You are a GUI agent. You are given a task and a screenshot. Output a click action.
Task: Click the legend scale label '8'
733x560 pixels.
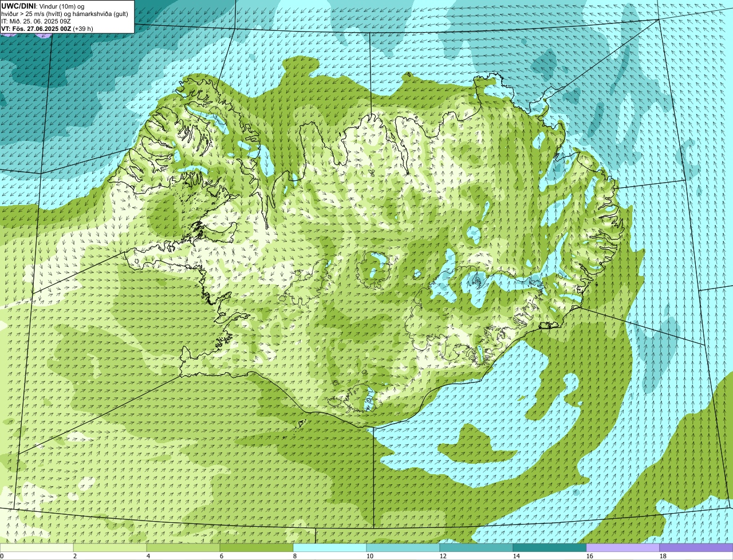295,556
